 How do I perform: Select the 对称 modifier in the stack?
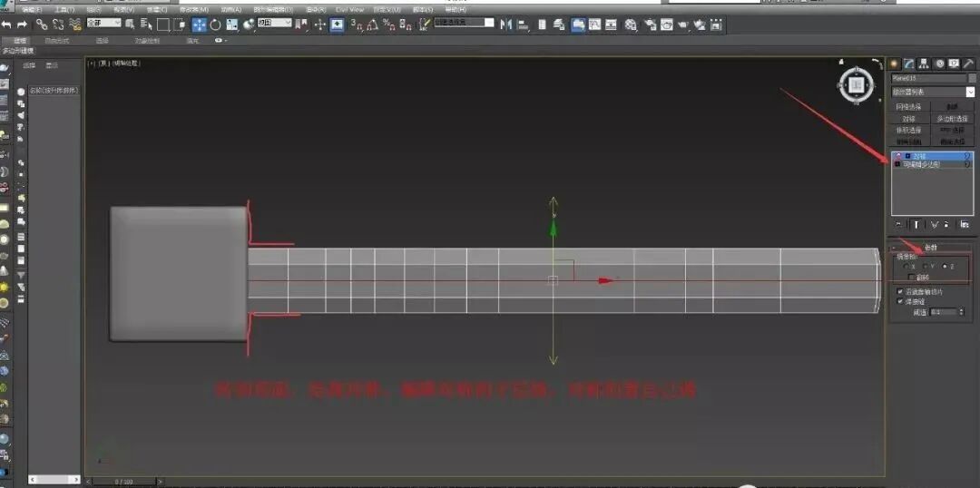[933, 156]
